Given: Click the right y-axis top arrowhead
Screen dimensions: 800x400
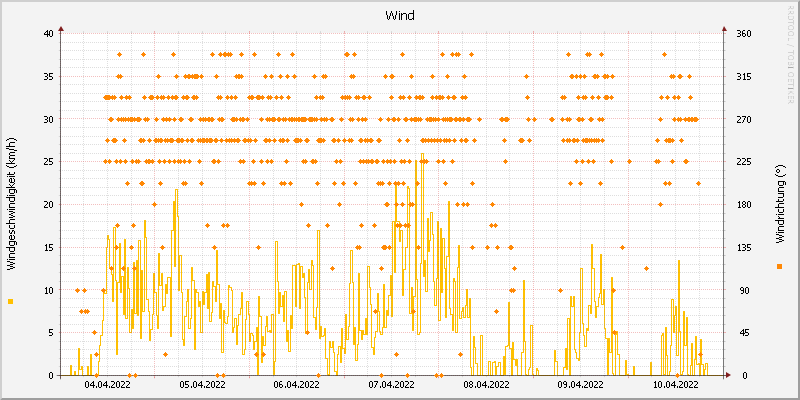Looking at the screenshot, I should (724, 29).
